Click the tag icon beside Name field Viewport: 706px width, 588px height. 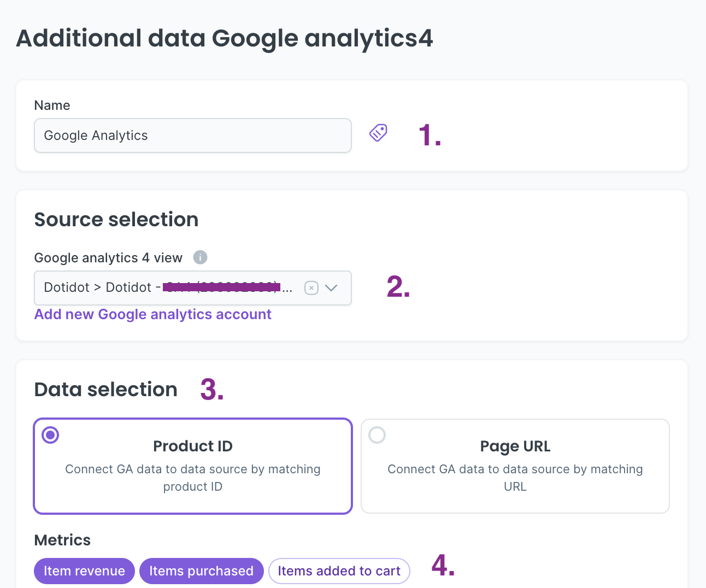point(378,133)
